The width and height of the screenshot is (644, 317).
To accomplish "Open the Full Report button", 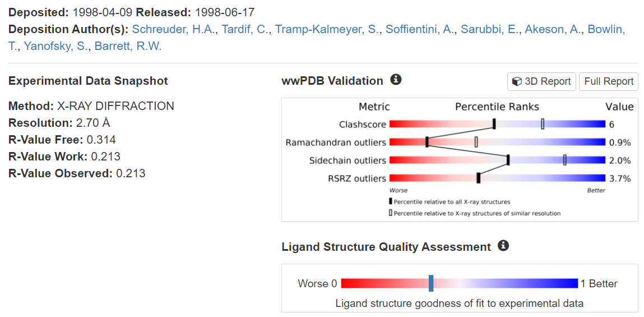I will pyautogui.click(x=609, y=81).
